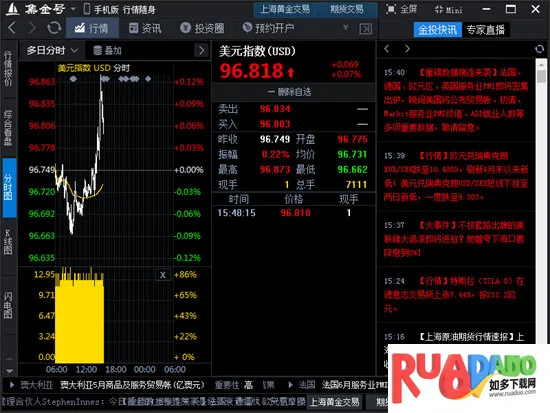Image resolution: width=550 pixels, height=413 pixels.
Task: Click the 开盘 value 96.775
Action: [x=353, y=140]
